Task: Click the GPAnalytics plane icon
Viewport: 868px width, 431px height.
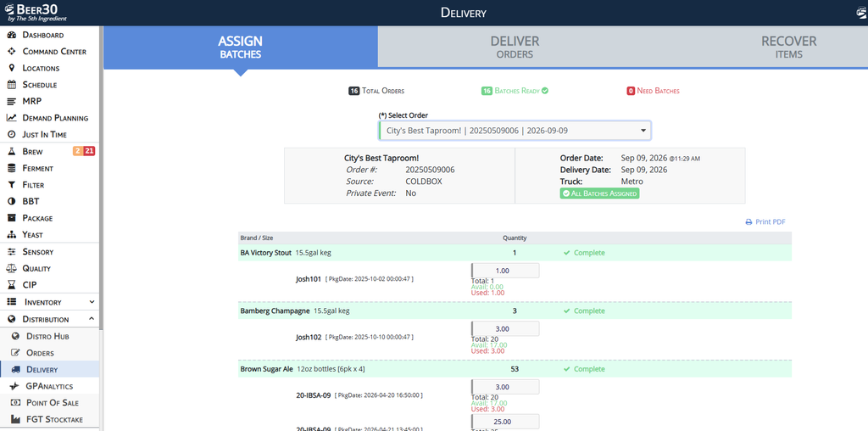Action: (15, 386)
